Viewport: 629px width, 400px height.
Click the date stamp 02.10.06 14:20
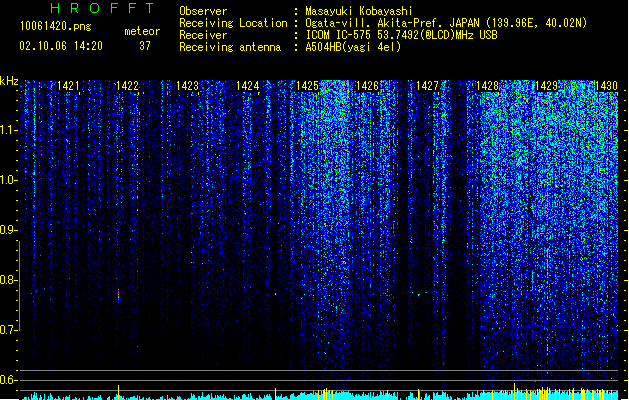[61, 46]
